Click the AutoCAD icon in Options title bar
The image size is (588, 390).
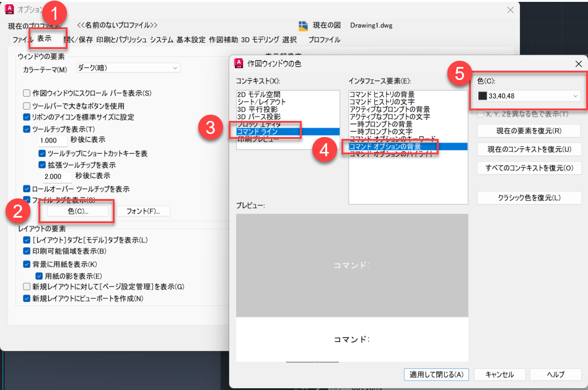[9, 9]
